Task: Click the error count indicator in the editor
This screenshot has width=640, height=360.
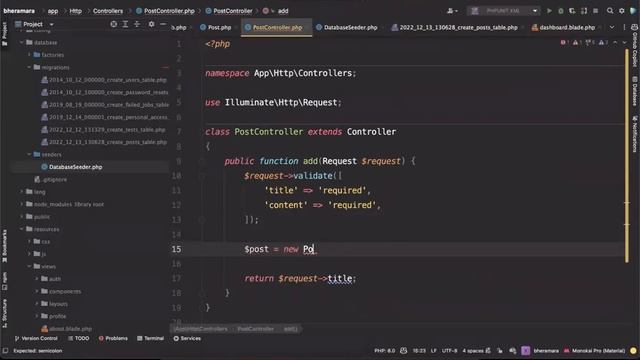Action: pyautogui.click(x=565, y=42)
